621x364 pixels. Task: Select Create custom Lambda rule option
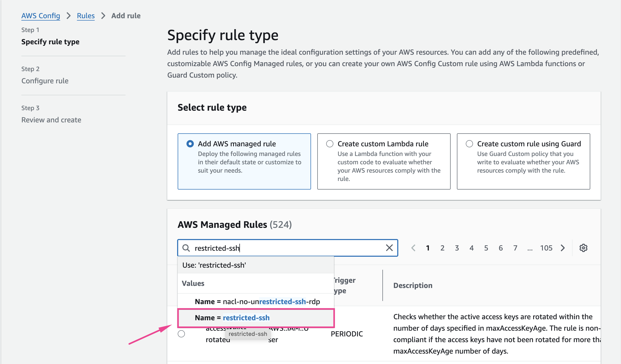330,144
